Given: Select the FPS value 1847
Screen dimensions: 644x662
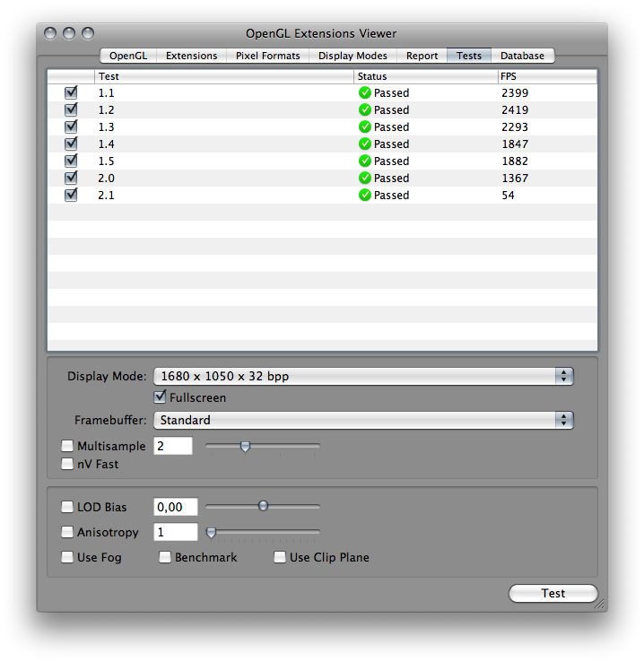Looking at the screenshot, I should click(515, 144).
